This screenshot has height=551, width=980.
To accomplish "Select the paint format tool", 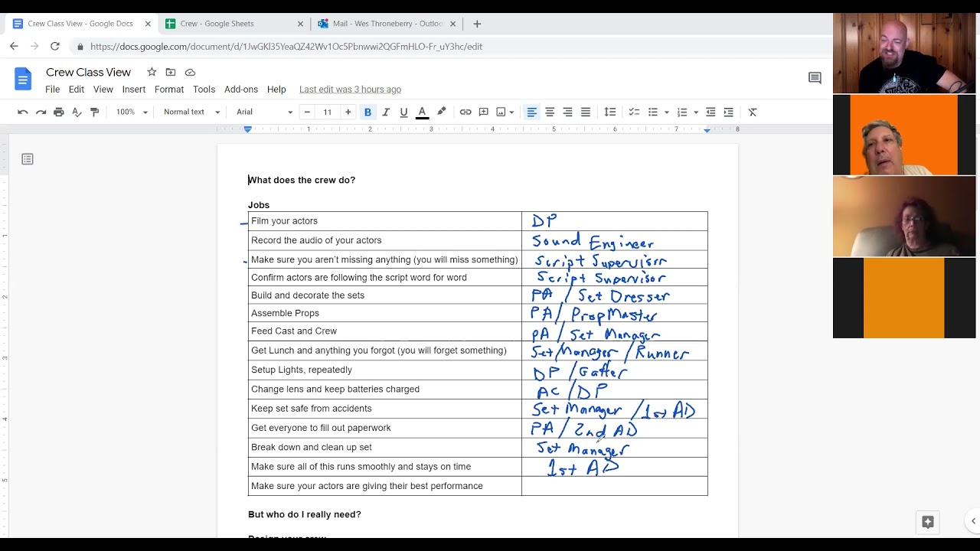I will (94, 112).
